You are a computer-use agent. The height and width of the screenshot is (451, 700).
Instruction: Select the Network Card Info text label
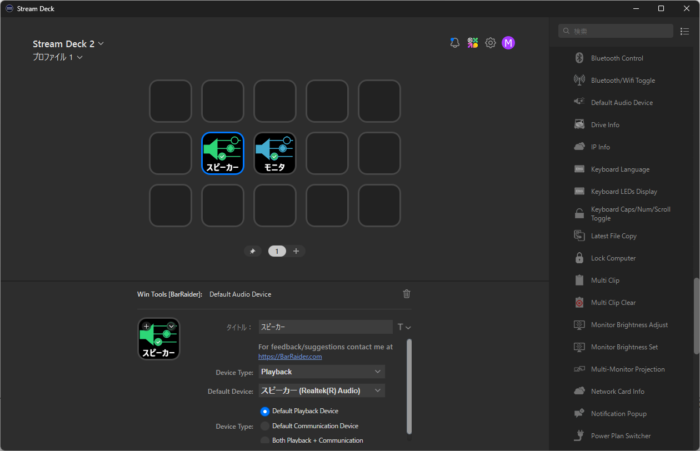[x=617, y=391]
